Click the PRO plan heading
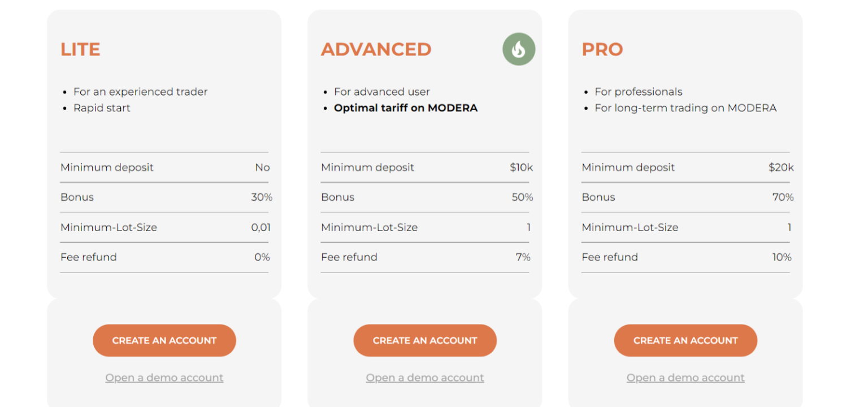 click(x=602, y=50)
